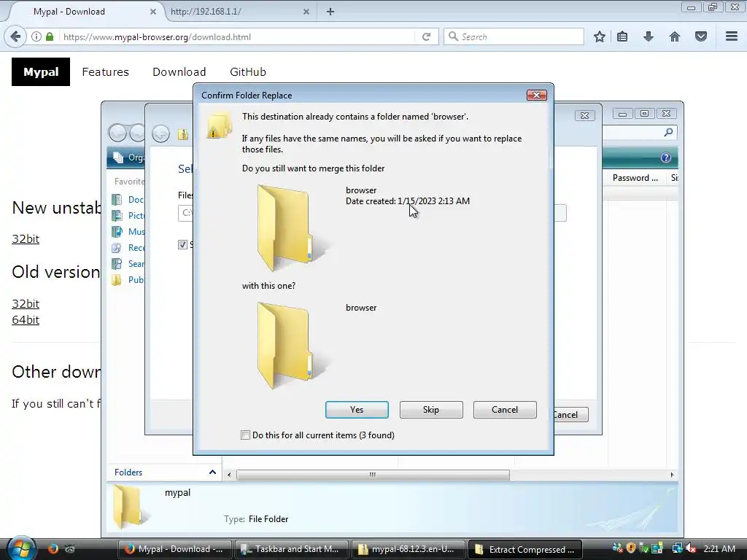Click the green padlock security icon
The height and width of the screenshot is (560, 747).
pos(50,36)
